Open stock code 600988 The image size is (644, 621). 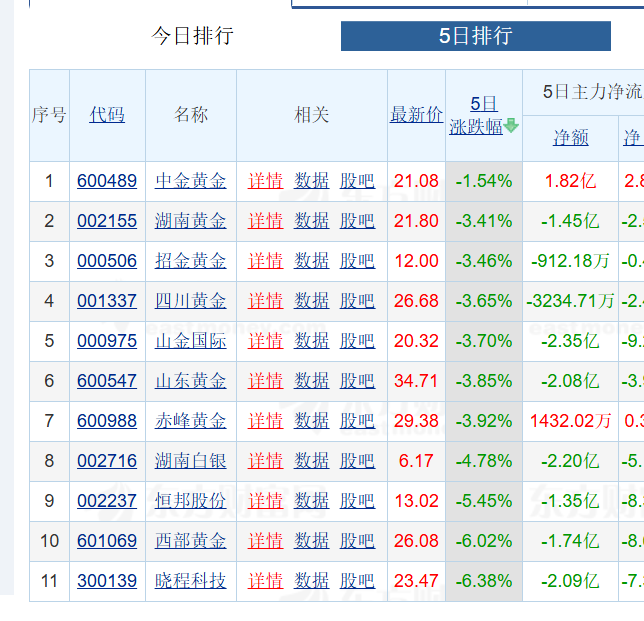(x=107, y=421)
